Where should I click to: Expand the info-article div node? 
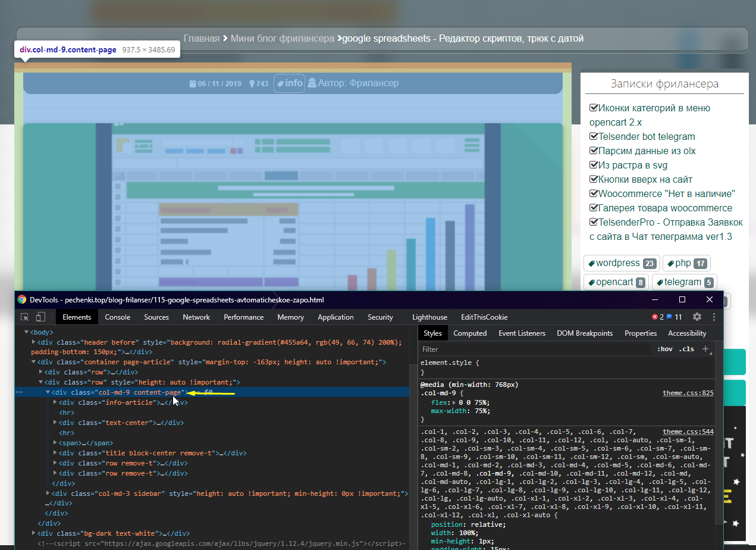click(55, 402)
